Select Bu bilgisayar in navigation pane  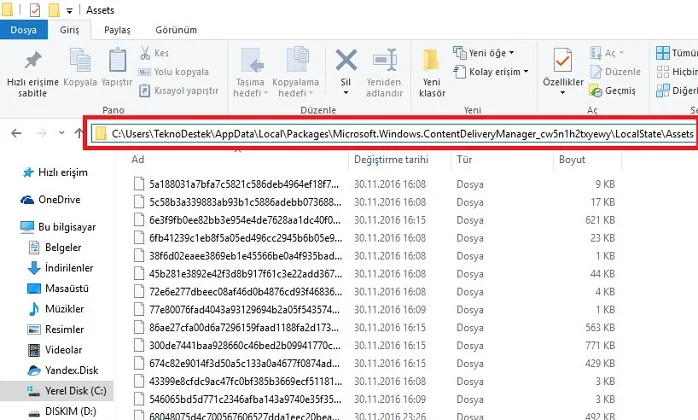pos(58,227)
